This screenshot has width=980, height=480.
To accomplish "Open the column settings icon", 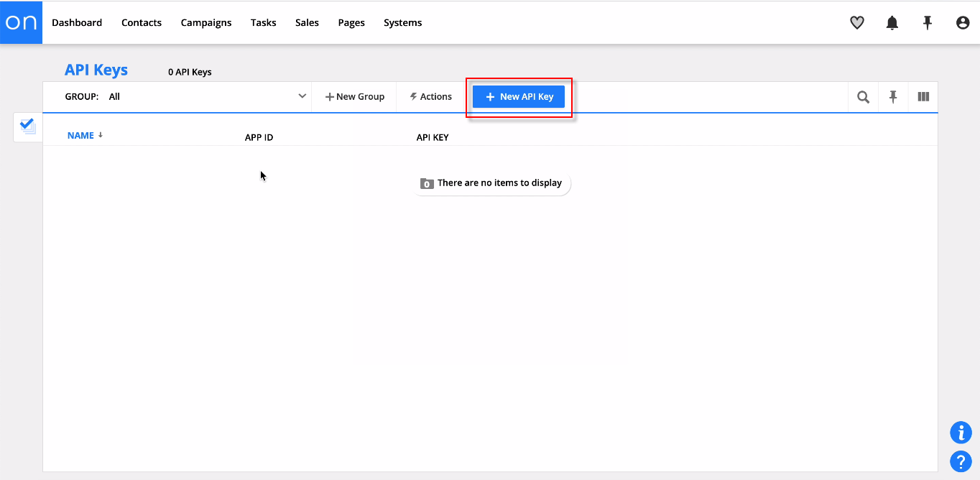I will coord(923,97).
